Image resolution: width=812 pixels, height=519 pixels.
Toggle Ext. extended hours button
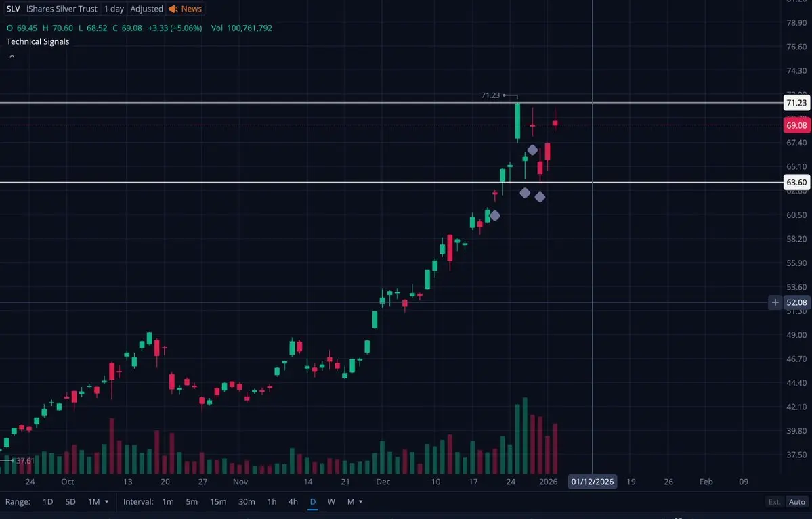pyautogui.click(x=774, y=502)
